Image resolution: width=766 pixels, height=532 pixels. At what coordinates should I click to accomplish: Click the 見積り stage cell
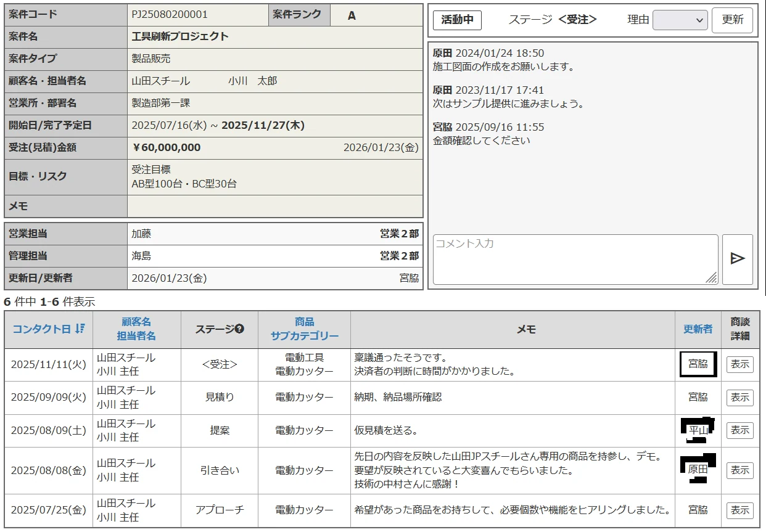click(x=220, y=398)
